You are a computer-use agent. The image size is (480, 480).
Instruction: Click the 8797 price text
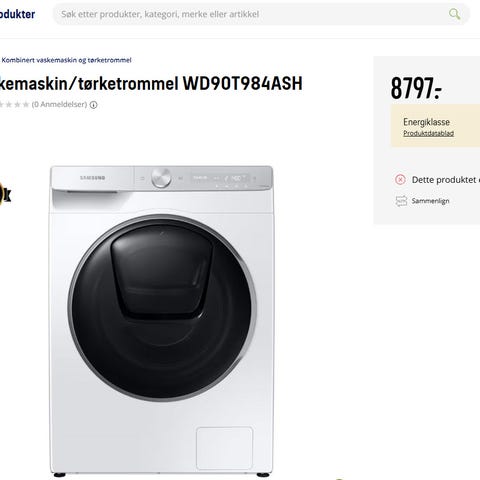point(416,88)
